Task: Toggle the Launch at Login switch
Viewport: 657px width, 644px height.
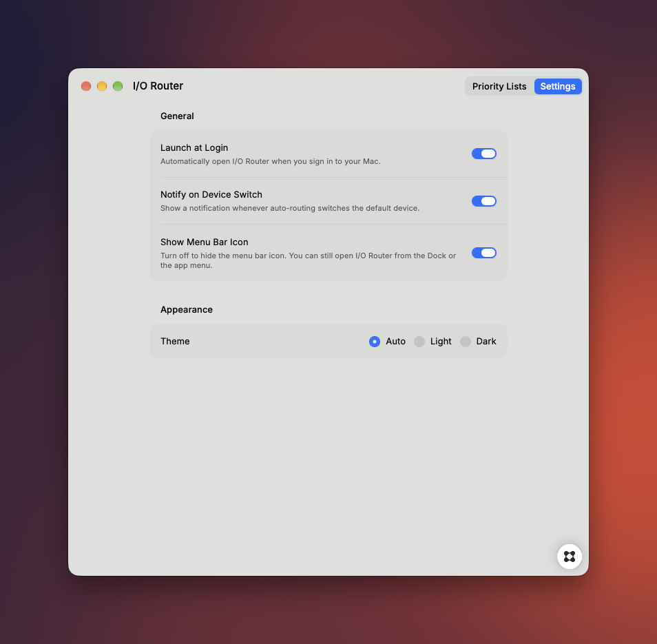Action: (x=484, y=154)
